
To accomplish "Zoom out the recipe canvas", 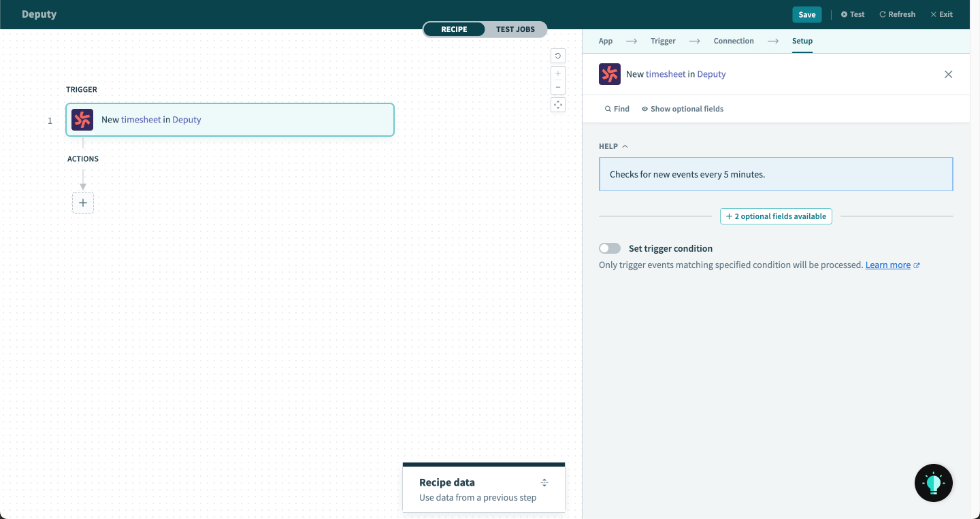I will point(558,87).
